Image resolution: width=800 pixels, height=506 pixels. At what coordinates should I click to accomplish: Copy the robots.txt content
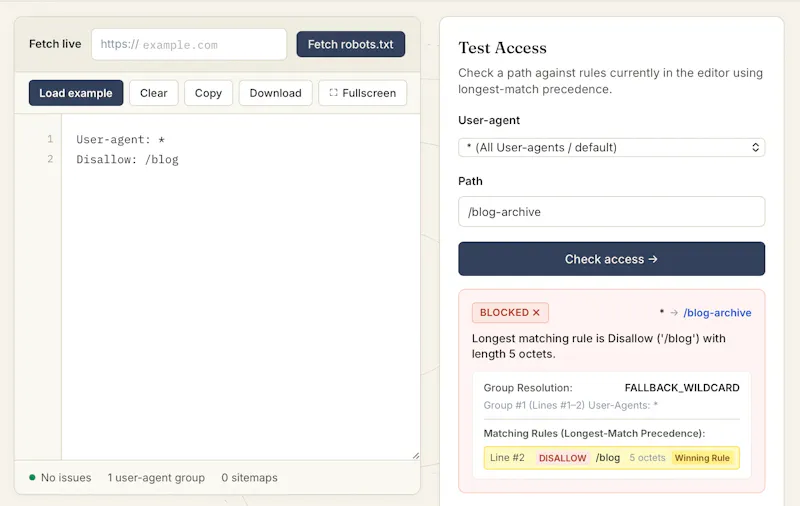coord(208,93)
